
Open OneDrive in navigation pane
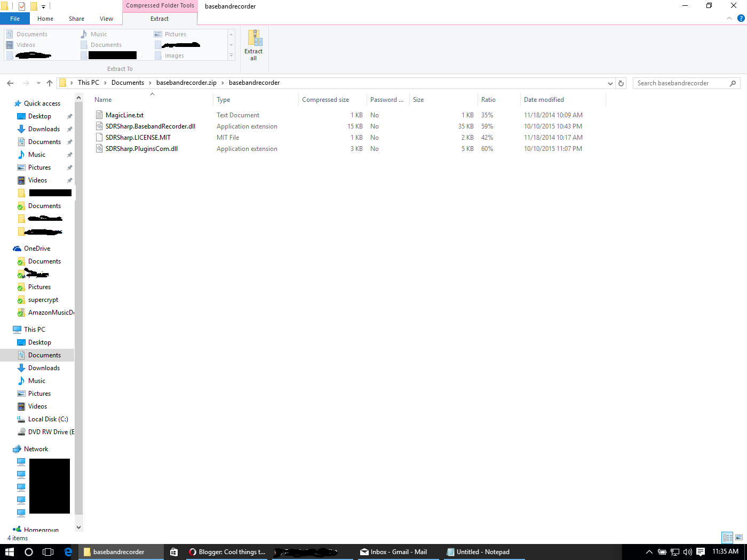point(37,249)
